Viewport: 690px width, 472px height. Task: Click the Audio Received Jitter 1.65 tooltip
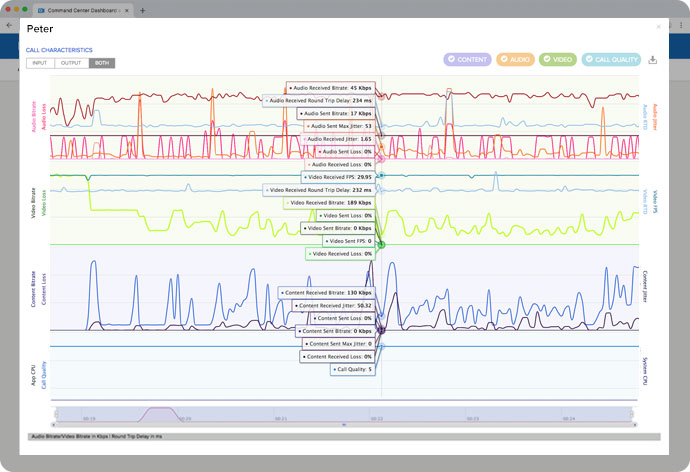click(338, 139)
